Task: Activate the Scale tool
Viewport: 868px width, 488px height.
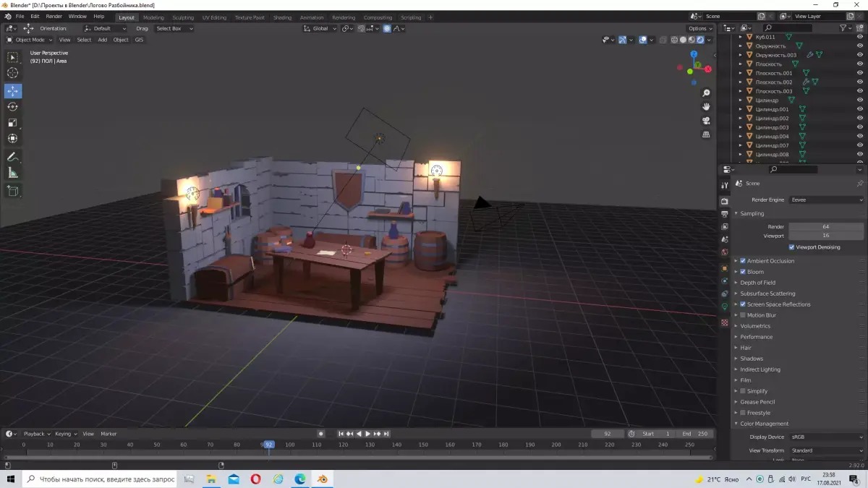Action: coord(12,123)
